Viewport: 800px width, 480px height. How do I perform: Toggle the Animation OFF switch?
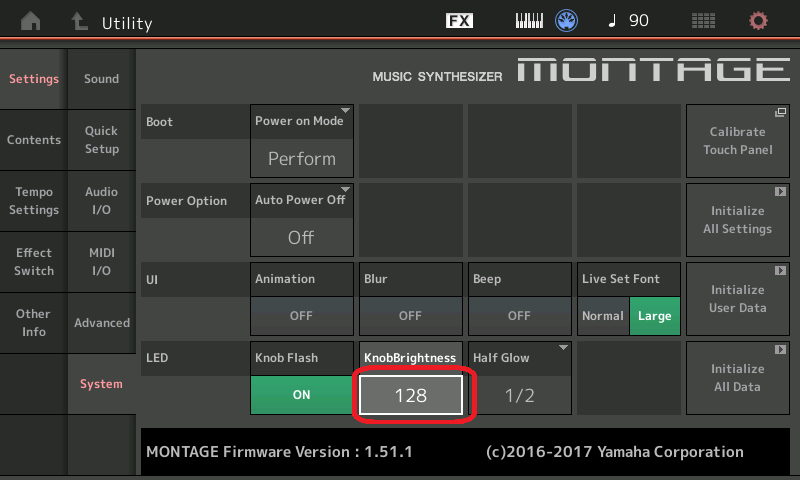click(301, 315)
